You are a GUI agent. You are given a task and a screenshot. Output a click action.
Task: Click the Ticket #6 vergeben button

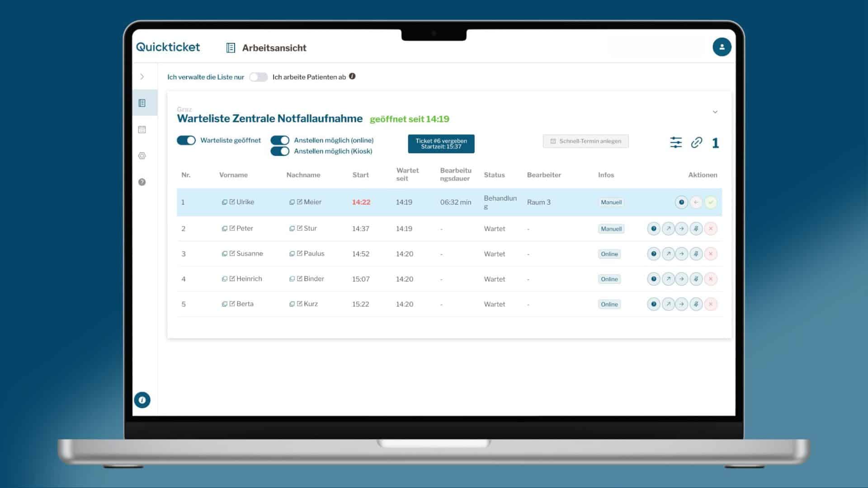tap(441, 144)
